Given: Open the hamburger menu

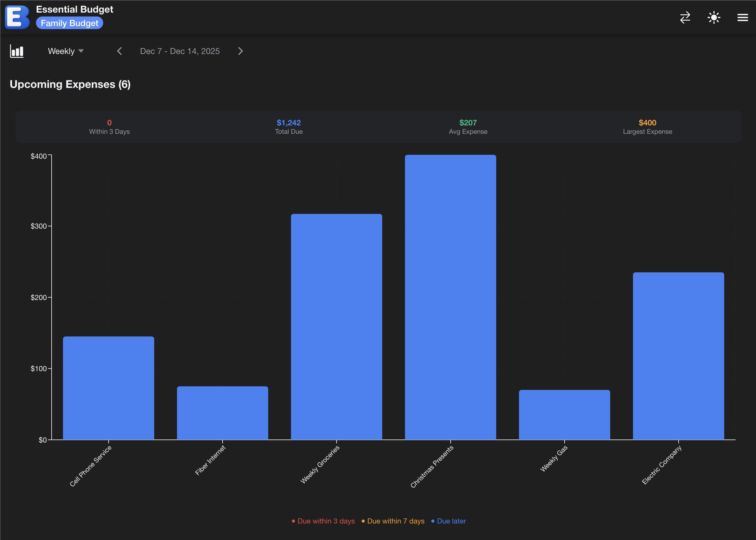Looking at the screenshot, I should pyautogui.click(x=742, y=17).
